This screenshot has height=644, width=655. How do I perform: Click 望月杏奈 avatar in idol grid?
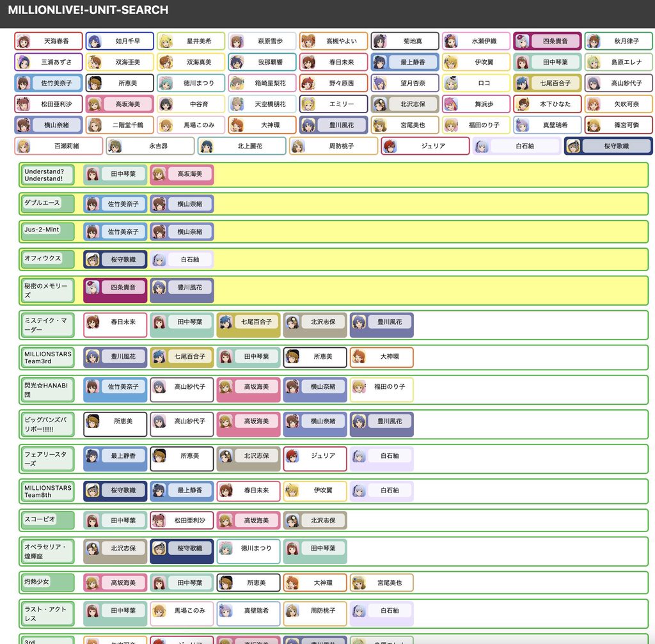click(380, 83)
